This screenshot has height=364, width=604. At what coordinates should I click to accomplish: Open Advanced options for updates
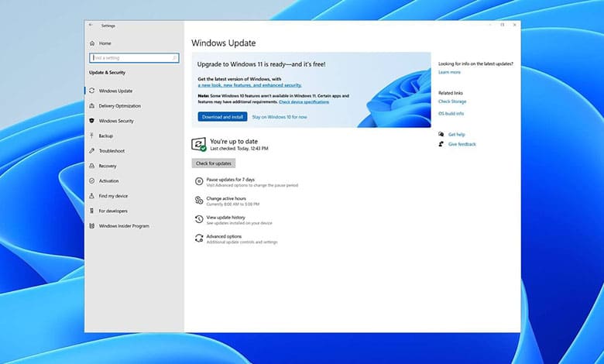[236, 239]
